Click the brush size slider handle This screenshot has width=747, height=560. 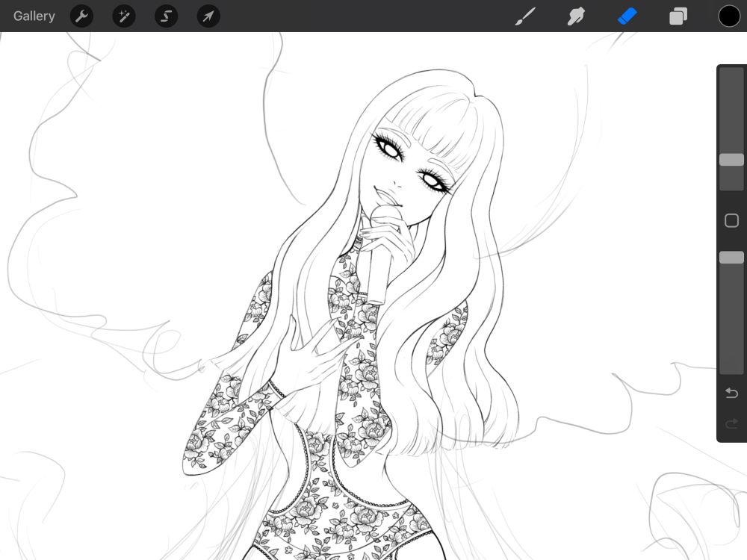pyautogui.click(x=731, y=160)
